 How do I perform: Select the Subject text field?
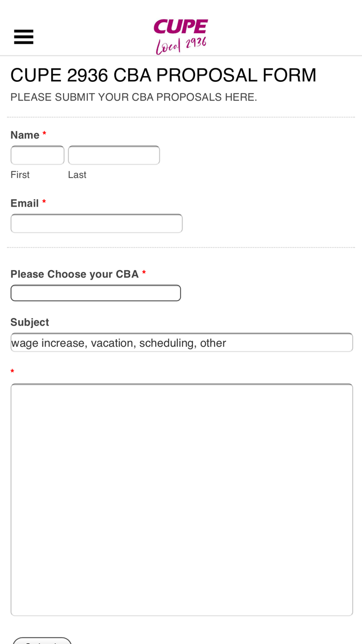[x=182, y=342]
